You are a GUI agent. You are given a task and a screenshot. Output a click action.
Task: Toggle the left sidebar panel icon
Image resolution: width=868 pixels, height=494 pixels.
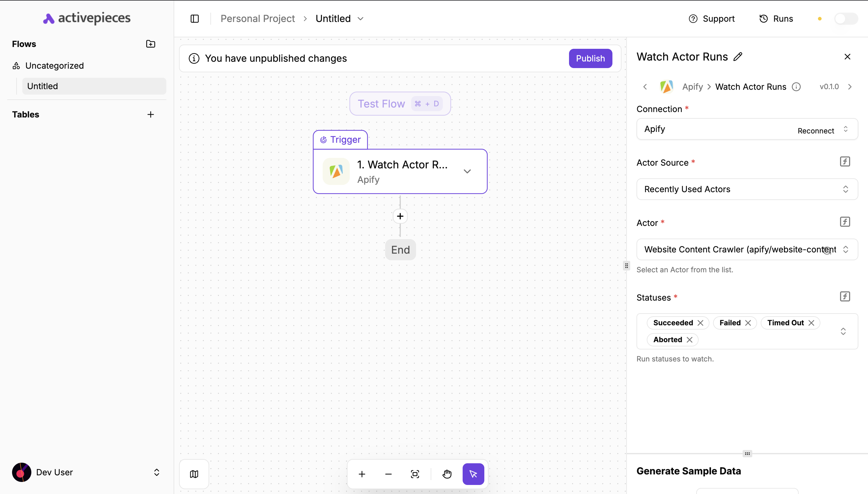point(194,19)
